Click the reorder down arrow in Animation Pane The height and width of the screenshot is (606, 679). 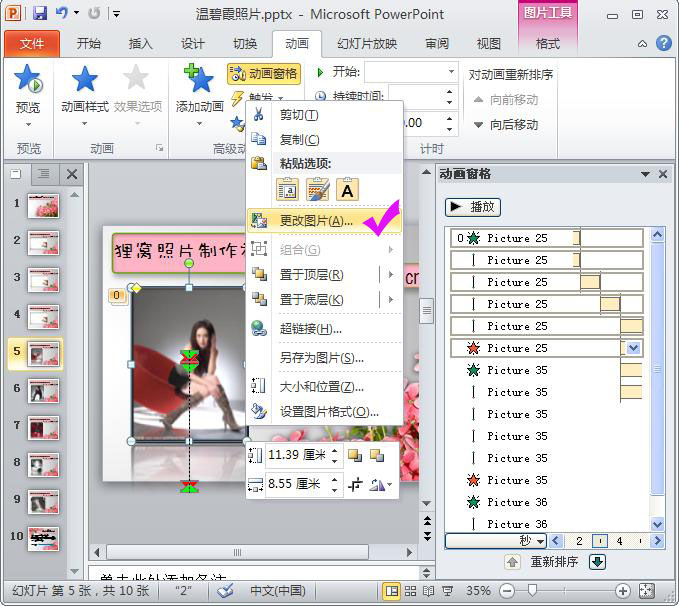tap(598, 562)
